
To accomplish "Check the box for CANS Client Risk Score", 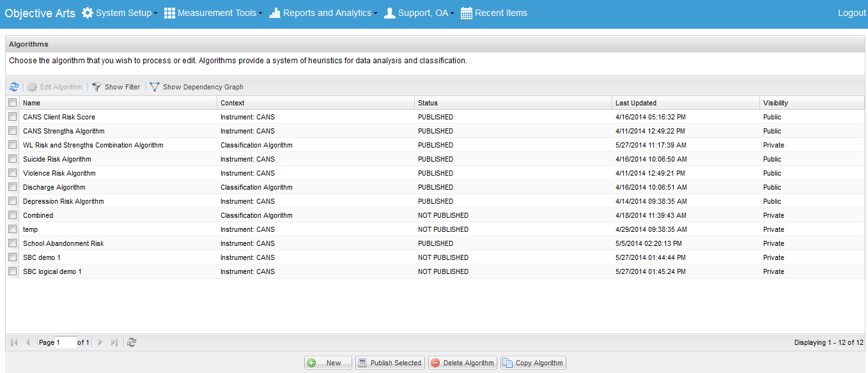I will point(13,117).
